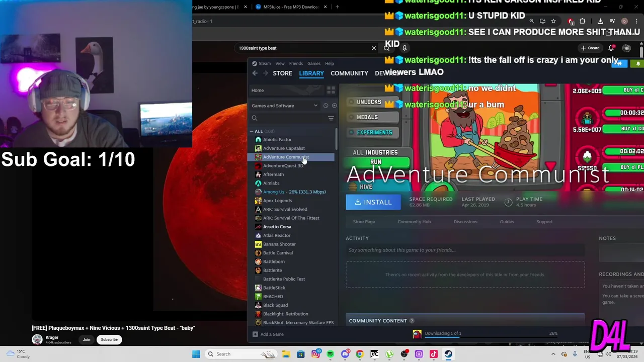Open the Guides link

[x=507, y=222]
